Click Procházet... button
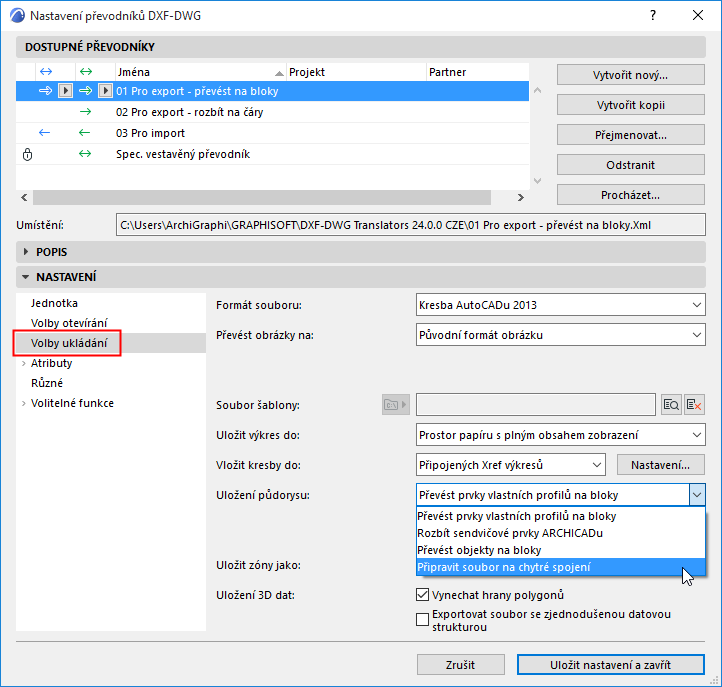 pyautogui.click(x=630, y=195)
